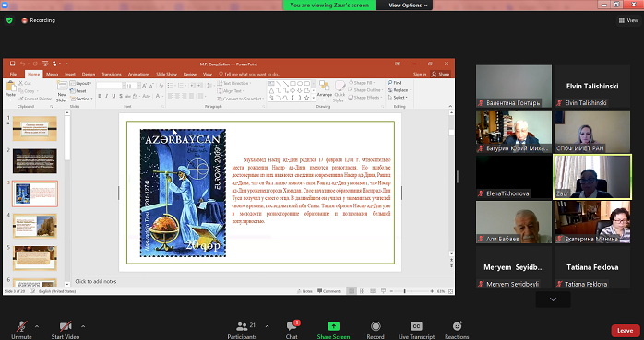Toggle the Notes pane in status bar
The width and height of the screenshot is (644, 340).
tap(305, 291)
